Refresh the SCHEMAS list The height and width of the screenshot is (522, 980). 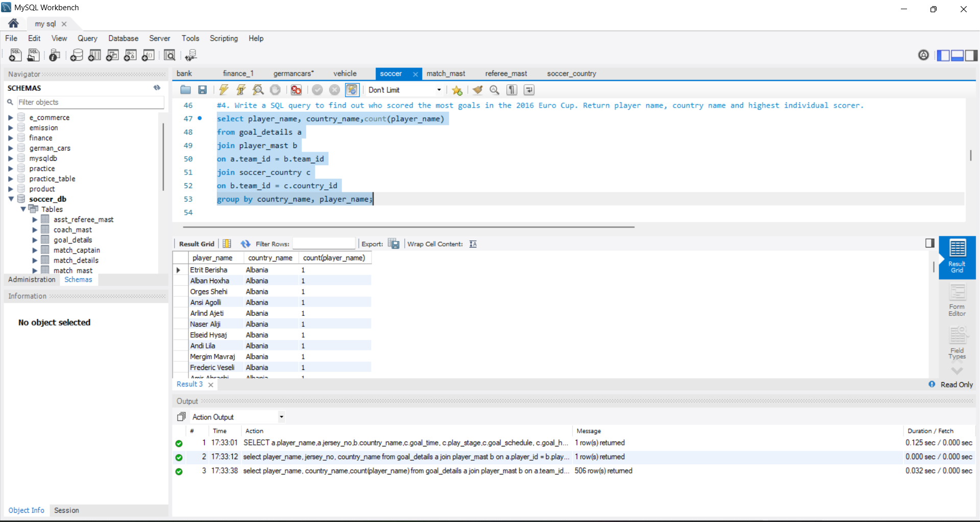[x=157, y=88]
